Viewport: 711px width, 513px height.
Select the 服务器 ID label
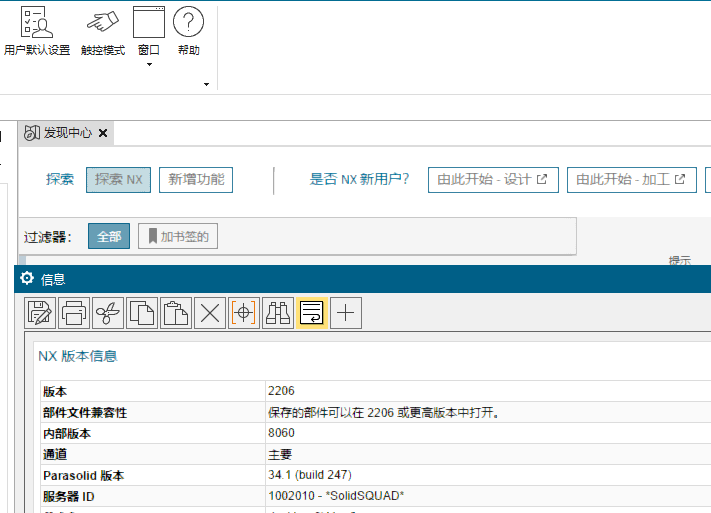68,497
